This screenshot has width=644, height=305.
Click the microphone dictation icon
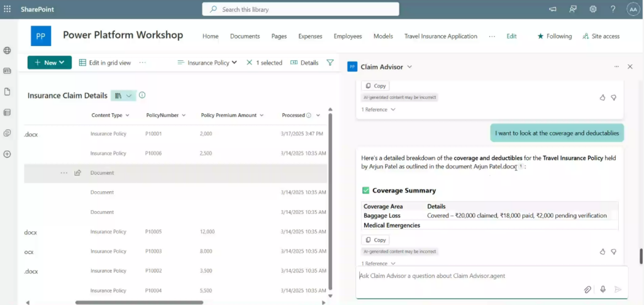click(x=602, y=289)
